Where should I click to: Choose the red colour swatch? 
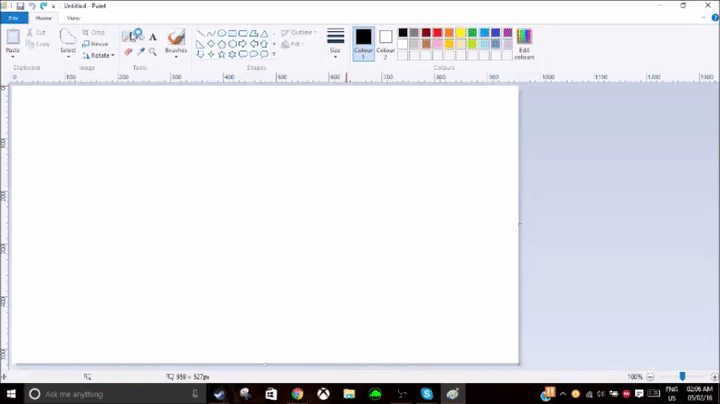[x=438, y=32]
